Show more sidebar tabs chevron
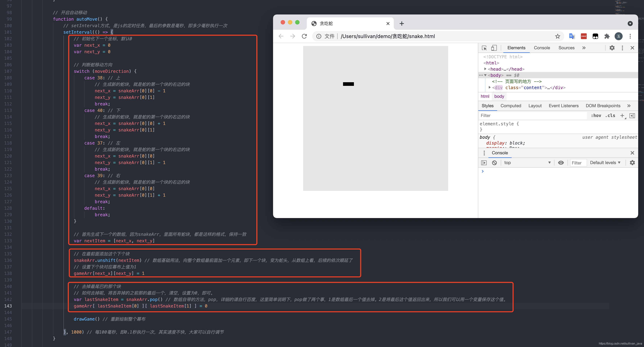 click(629, 106)
